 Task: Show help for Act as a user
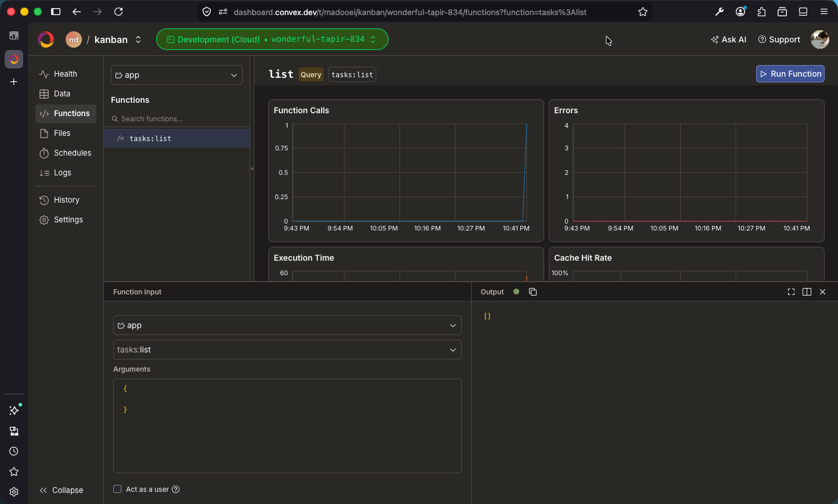point(176,489)
